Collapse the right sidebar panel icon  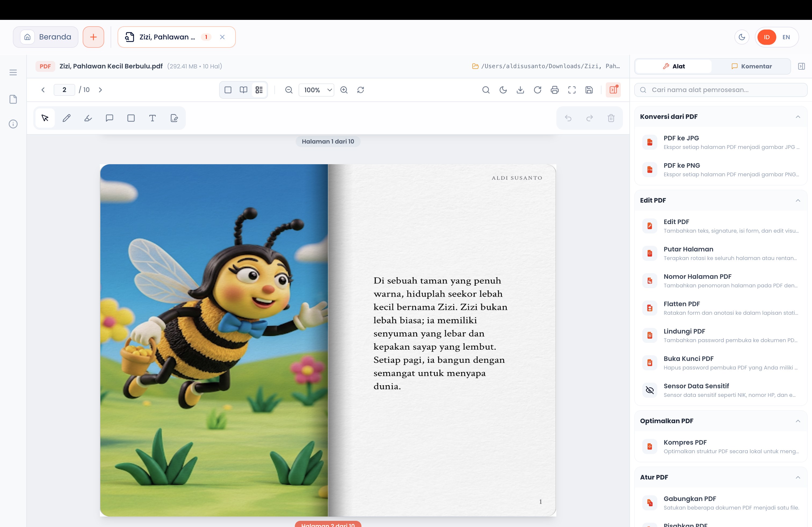tap(802, 66)
